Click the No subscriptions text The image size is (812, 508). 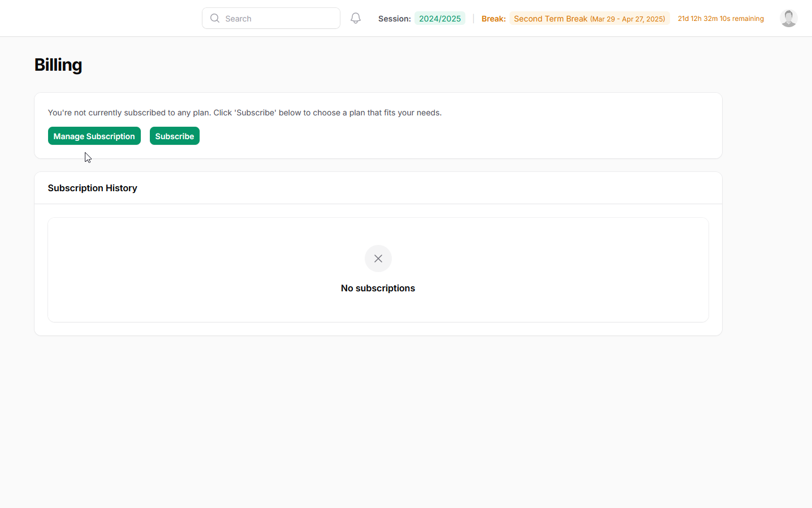click(x=378, y=288)
